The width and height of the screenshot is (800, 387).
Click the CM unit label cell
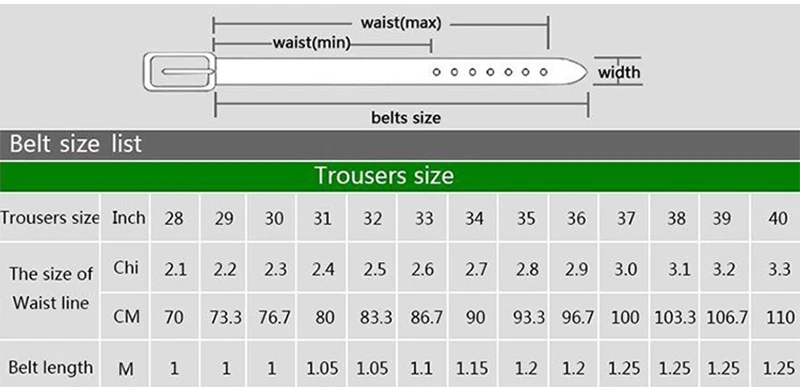(126, 317)
